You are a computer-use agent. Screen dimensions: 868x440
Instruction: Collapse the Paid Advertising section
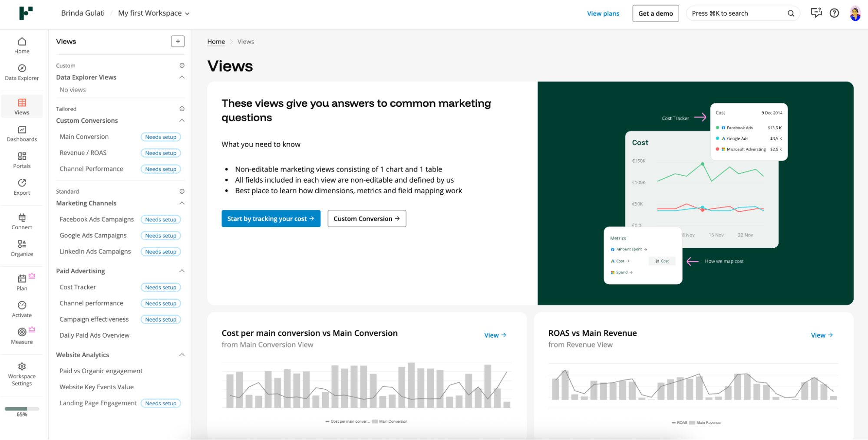pos(182,270)
